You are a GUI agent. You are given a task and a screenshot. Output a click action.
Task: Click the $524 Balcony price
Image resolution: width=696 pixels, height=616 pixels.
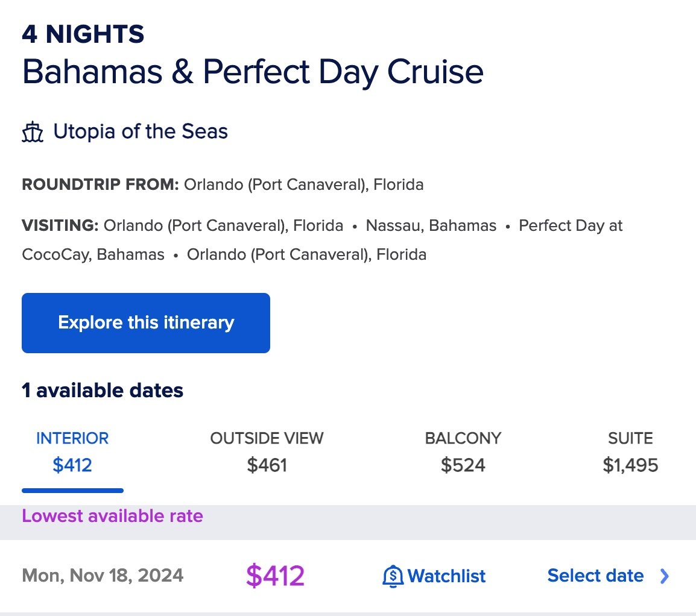coord(463,465)
